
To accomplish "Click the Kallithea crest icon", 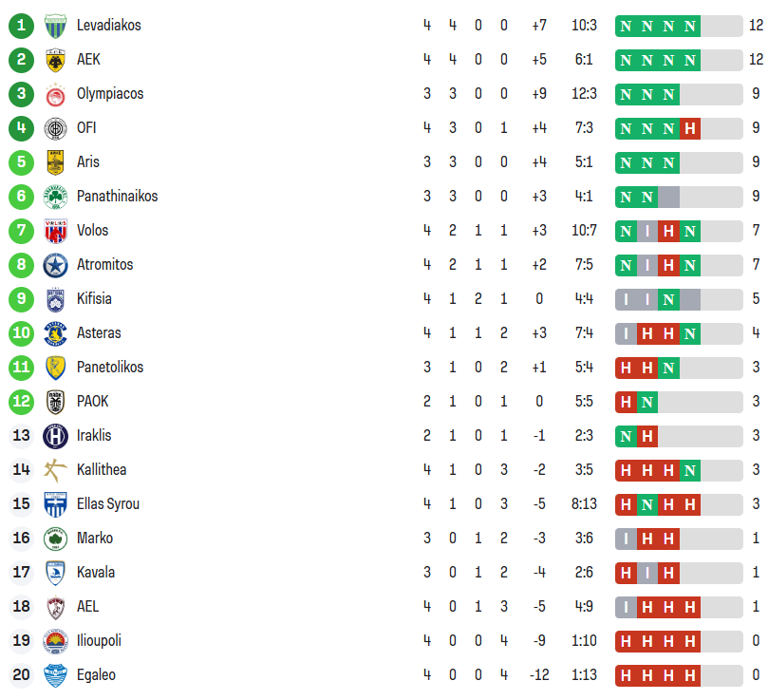I will (56, 470).
